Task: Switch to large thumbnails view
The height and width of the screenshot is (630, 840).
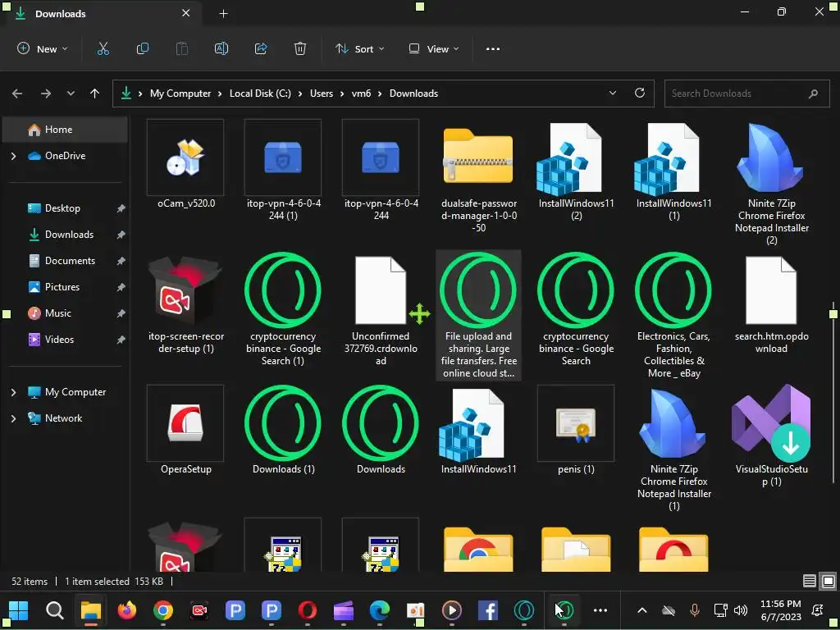Action: (828, 581)
